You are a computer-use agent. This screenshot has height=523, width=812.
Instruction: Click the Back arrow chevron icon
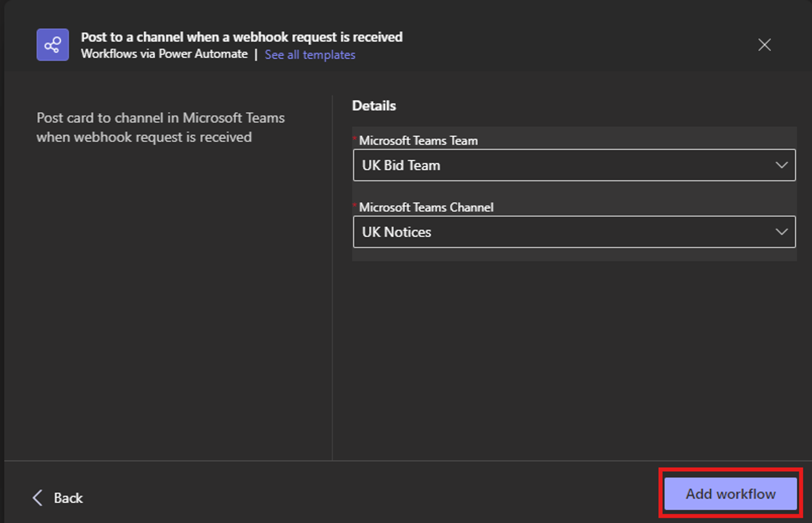pyautogui.click(x=38, y=497)
